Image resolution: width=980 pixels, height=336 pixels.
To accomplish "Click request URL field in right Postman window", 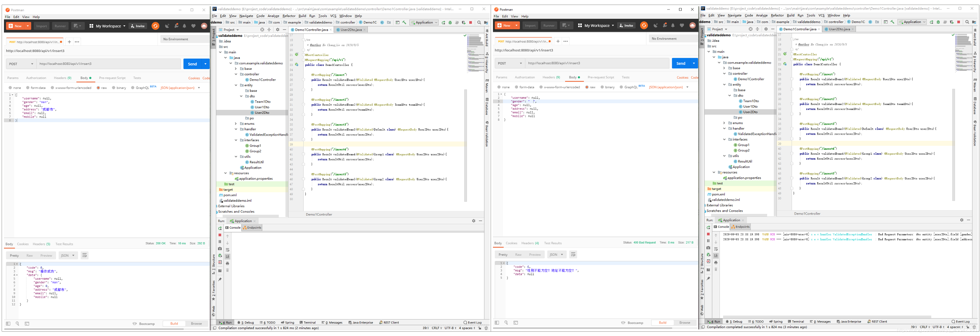I will [597, 63].
